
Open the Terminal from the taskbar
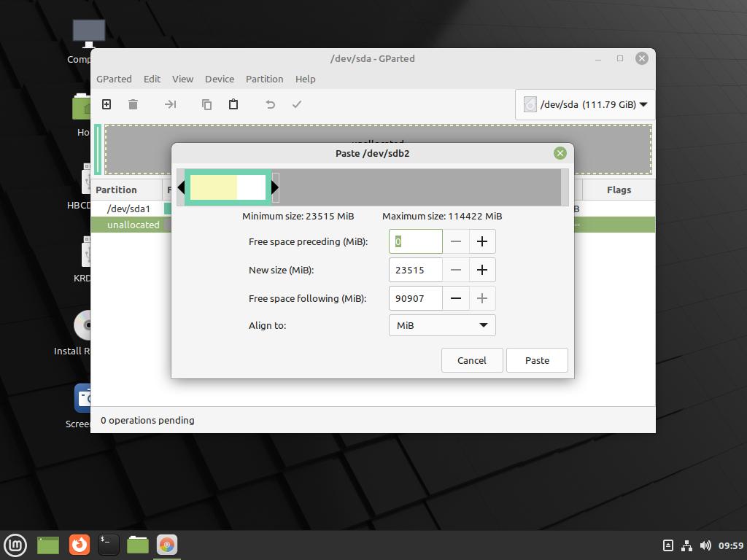(x=108, y=545)
